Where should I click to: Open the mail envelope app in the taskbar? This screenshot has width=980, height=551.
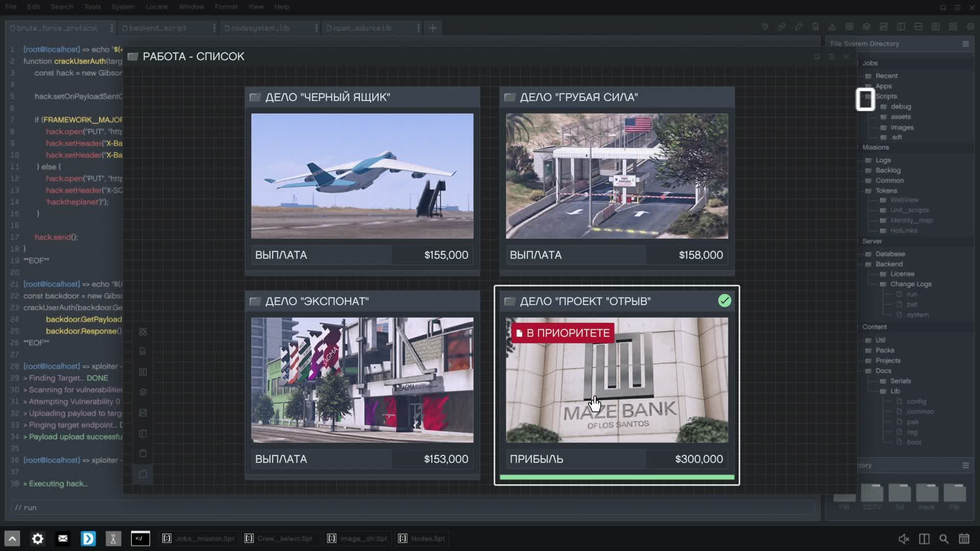(63, 538)
